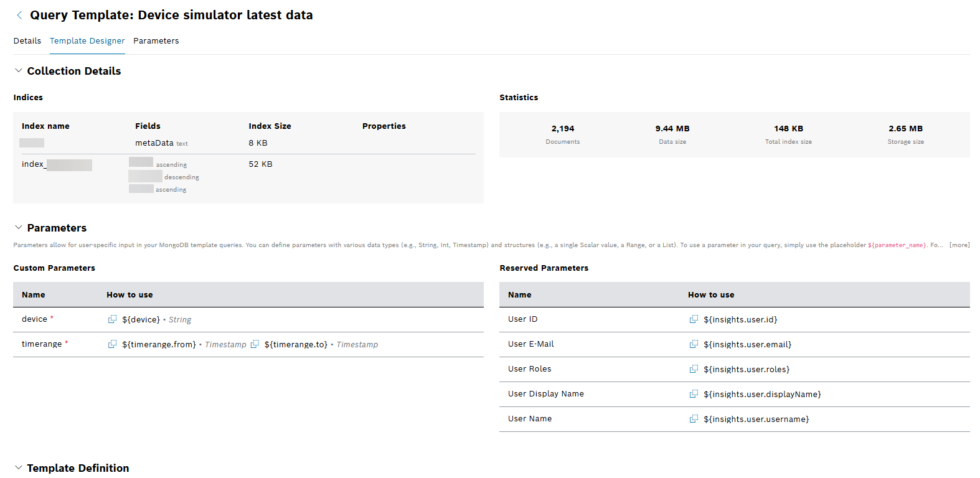The width and height of the screenshot is (980, 478).
Task: Go back using the arrow beside Query Template title
Action: click(19, 15)
